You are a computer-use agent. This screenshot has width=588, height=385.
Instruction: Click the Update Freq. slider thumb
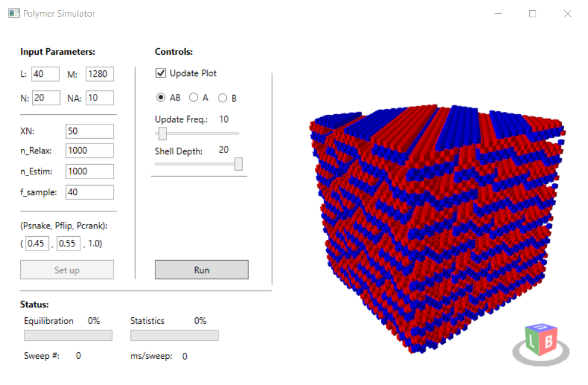coord(162,134)
